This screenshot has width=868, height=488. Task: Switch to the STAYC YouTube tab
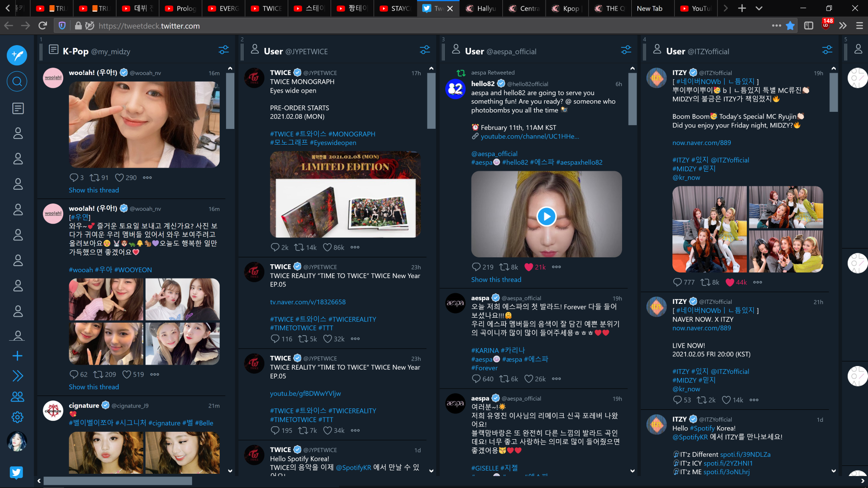395,8
